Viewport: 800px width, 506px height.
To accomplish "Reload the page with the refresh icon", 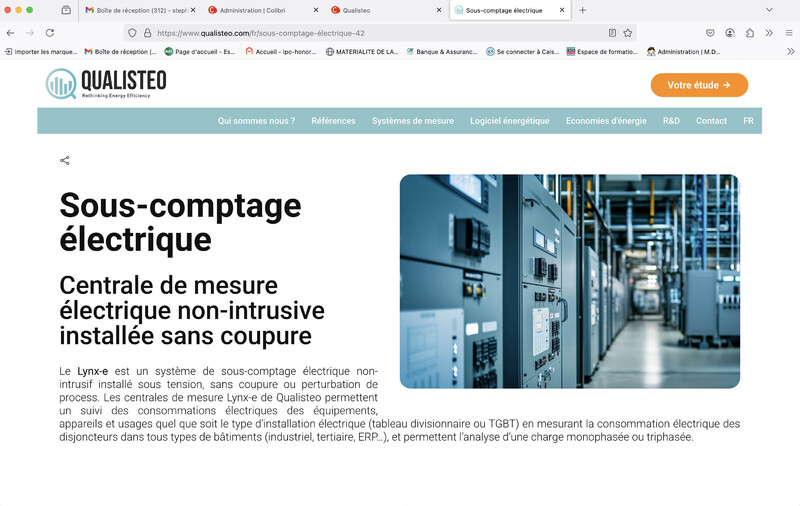I will pos(50,33).
